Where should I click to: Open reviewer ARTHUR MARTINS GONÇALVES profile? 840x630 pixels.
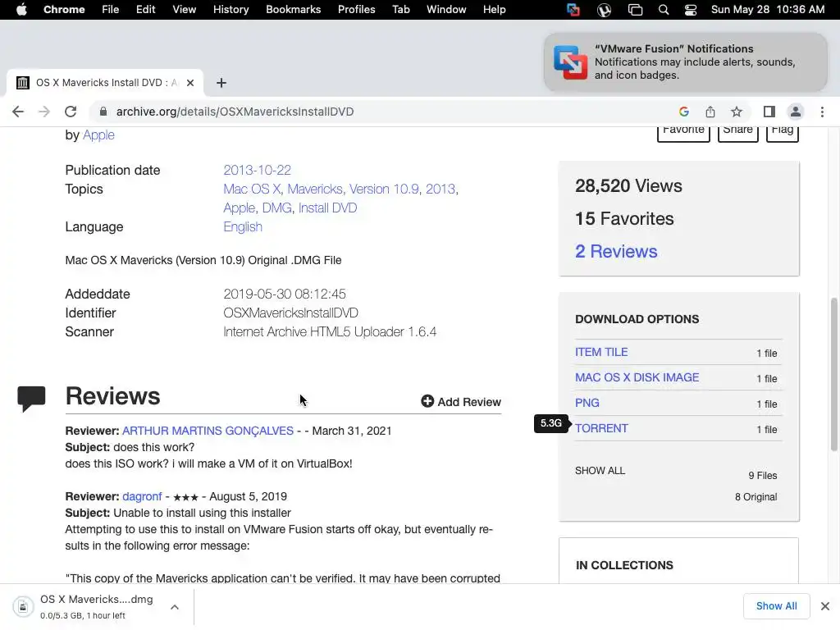pos(208,431)
